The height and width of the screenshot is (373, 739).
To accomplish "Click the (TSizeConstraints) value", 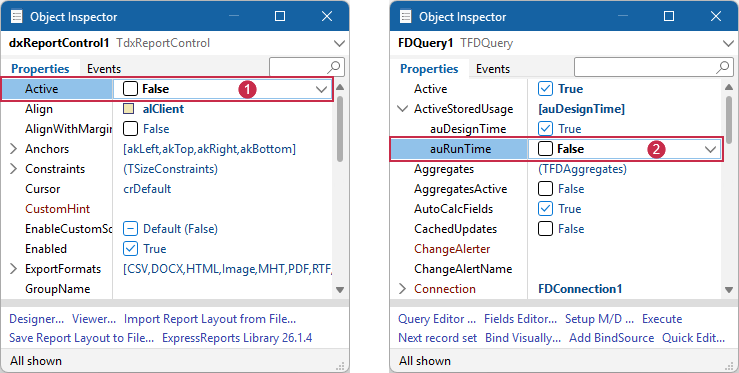I will (170, 169).
